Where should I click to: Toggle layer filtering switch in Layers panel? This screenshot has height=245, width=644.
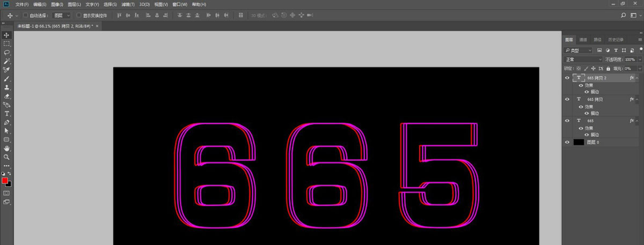[x=640, y=49]
